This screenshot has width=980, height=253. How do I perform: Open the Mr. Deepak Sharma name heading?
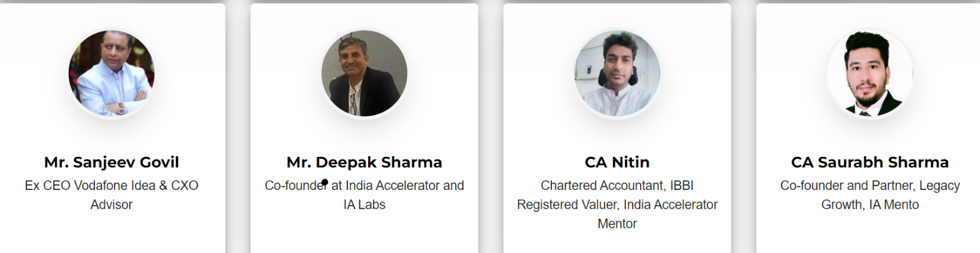click(364, 162)
